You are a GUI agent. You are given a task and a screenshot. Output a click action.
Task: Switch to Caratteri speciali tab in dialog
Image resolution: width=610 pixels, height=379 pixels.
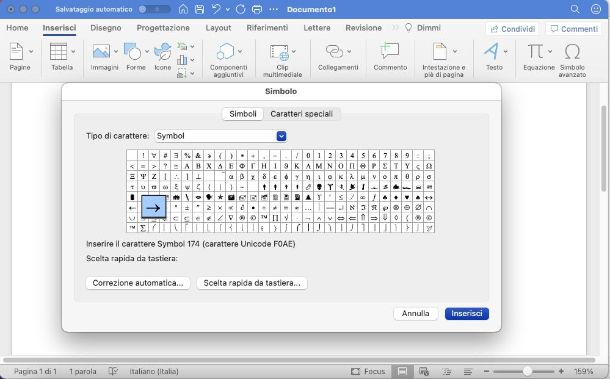(301, 114)
